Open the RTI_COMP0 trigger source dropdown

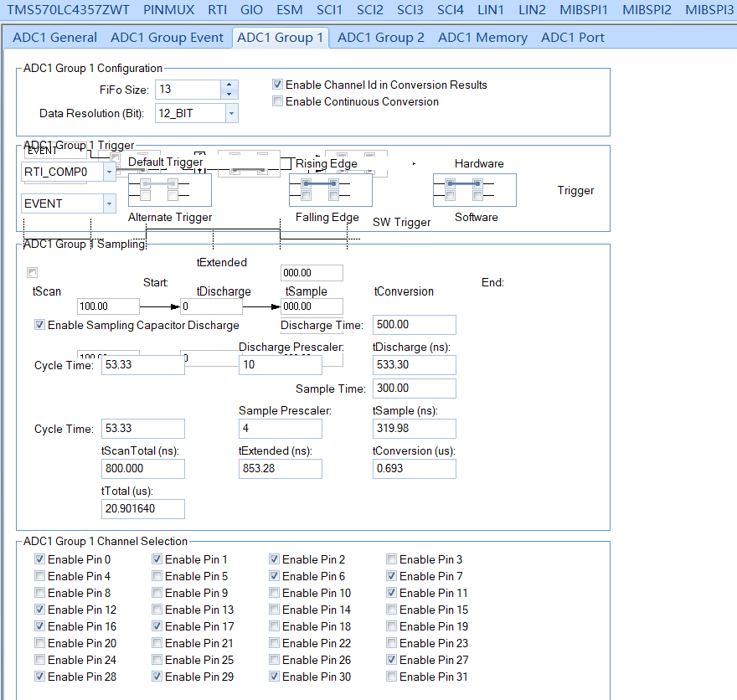tap(110, 171)
